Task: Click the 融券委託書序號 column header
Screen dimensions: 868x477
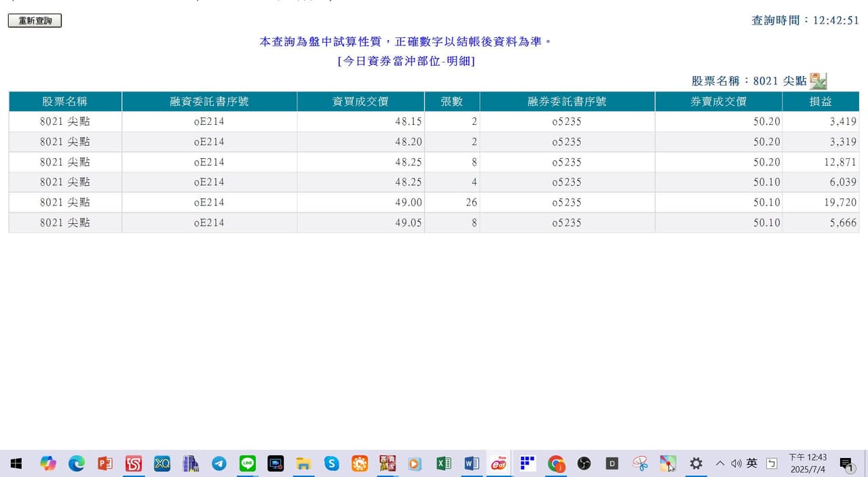Action: [x=567, y=102]
